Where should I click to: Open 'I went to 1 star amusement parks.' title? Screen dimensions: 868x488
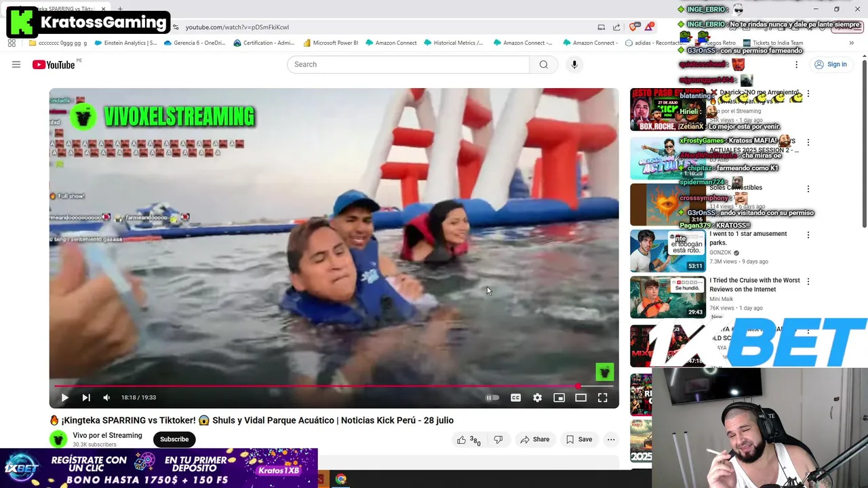coord(748,238)
